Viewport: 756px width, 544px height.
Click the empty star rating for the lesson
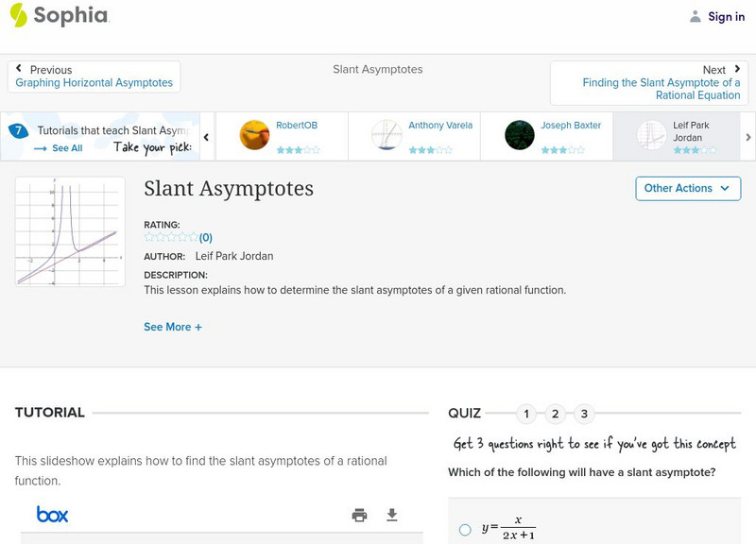(171, 237)
